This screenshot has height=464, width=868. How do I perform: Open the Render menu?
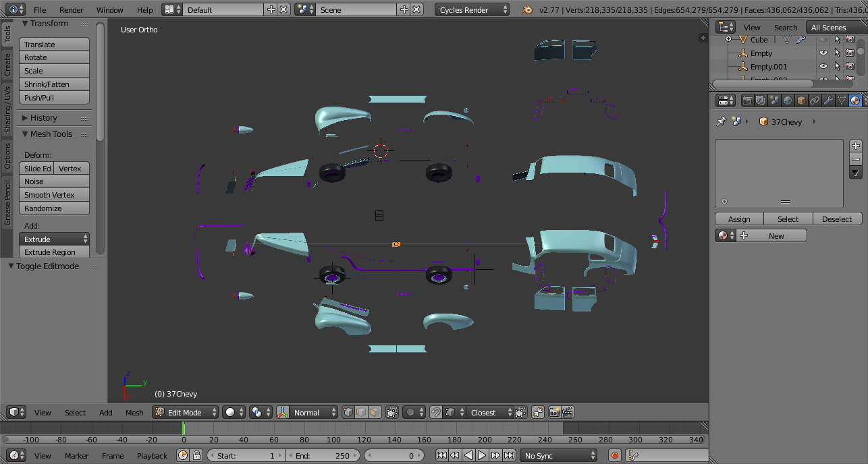point(71,9)
